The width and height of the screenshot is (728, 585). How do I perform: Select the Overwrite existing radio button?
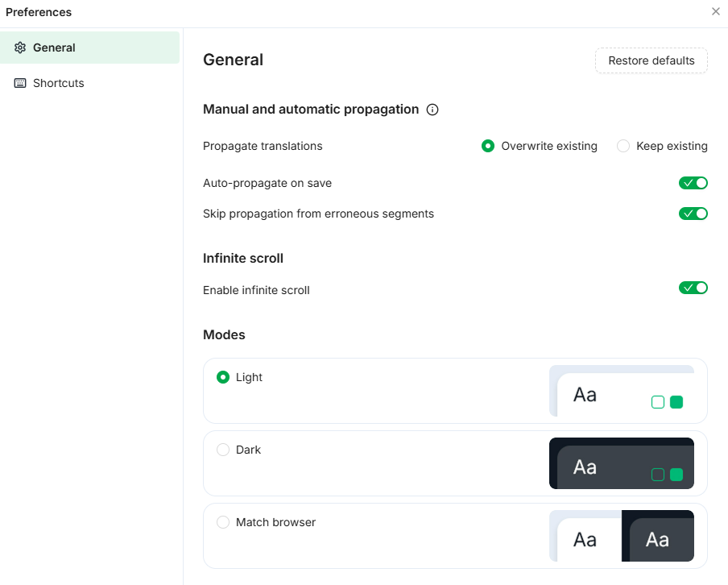(x=487, y=146)
